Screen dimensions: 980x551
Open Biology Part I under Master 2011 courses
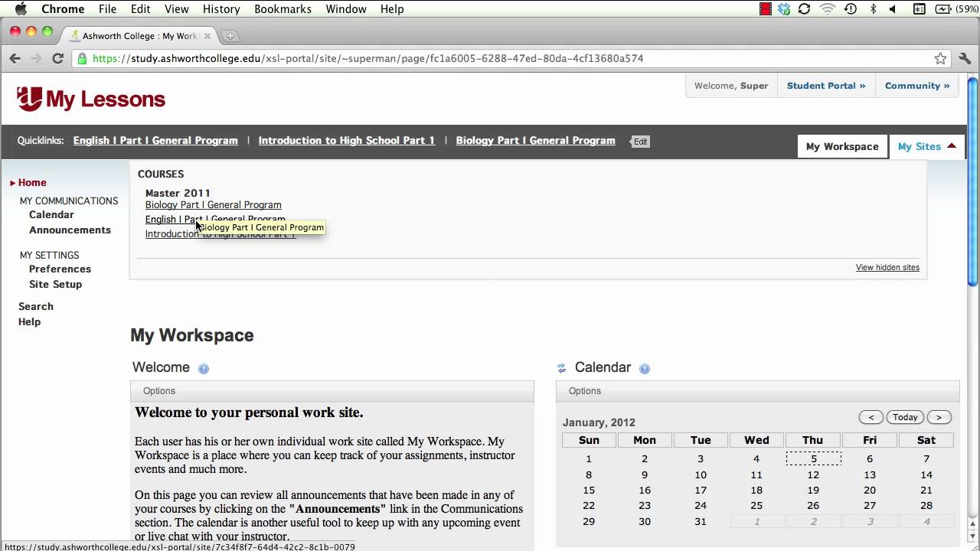click(x=214, y=205)
